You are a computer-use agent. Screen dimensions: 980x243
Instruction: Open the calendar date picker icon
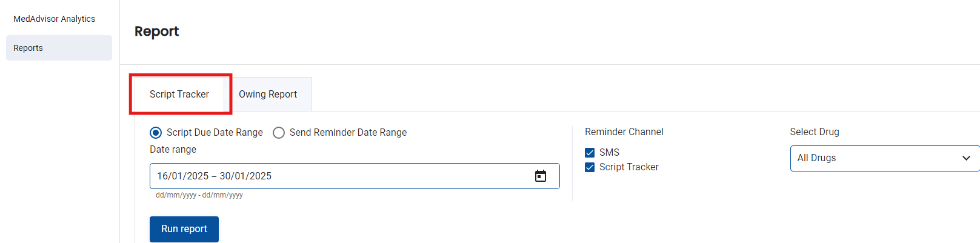[540, 176]
